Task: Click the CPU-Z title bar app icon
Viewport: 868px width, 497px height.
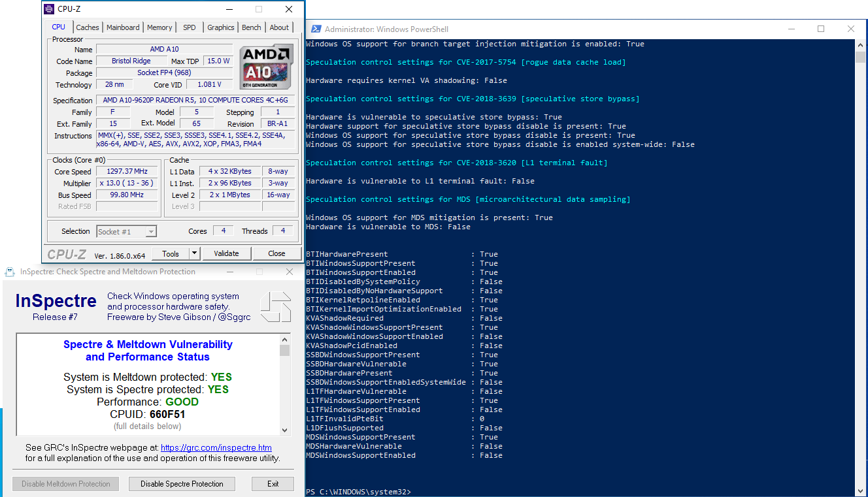Action: 49,9
